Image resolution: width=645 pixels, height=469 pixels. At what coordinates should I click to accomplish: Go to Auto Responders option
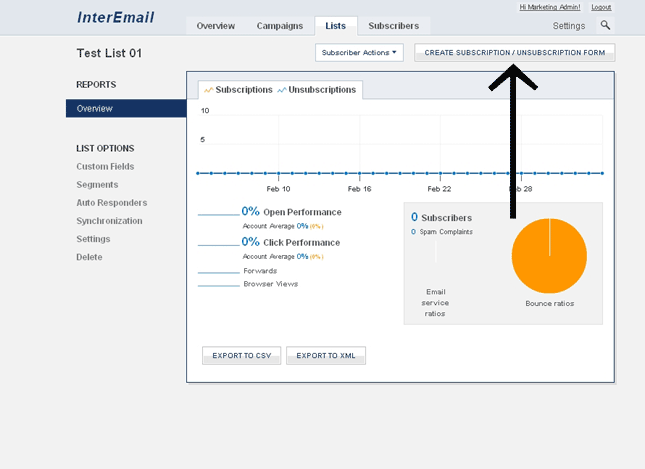[x=111, y=203]
